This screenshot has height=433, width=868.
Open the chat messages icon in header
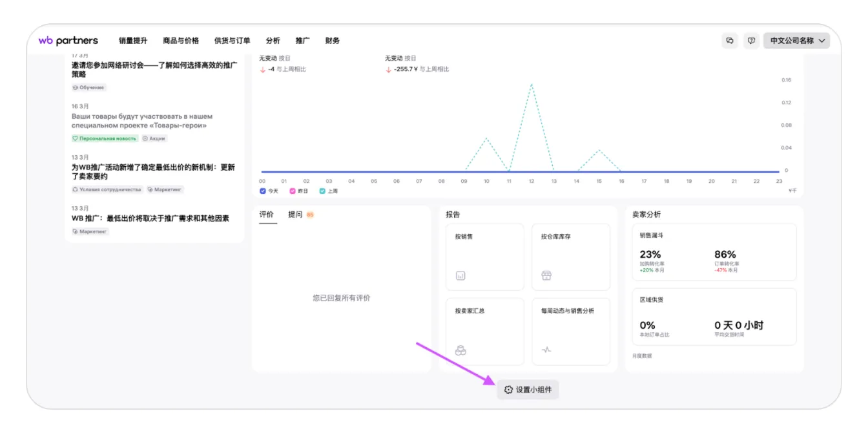(x=730, y=41)
